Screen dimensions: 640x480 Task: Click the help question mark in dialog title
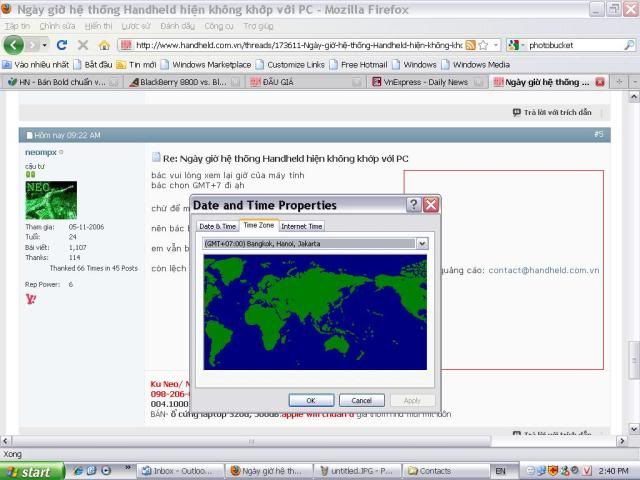[x=413, y=205]
